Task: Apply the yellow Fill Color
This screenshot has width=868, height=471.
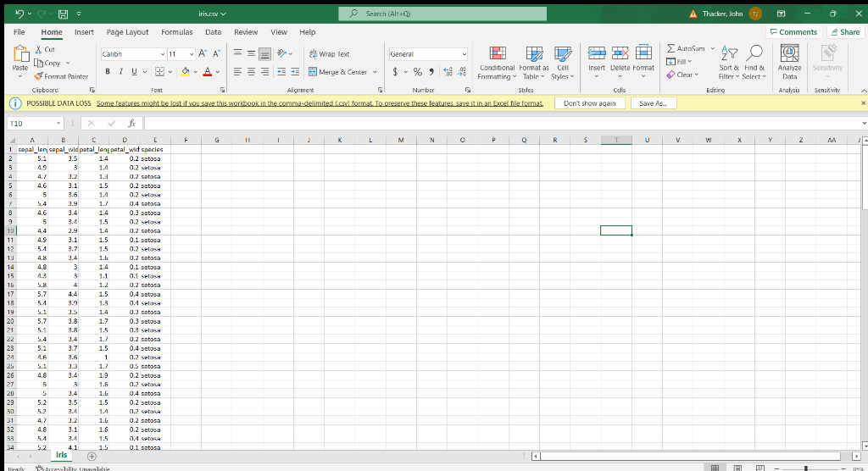Action: point(186,71)
